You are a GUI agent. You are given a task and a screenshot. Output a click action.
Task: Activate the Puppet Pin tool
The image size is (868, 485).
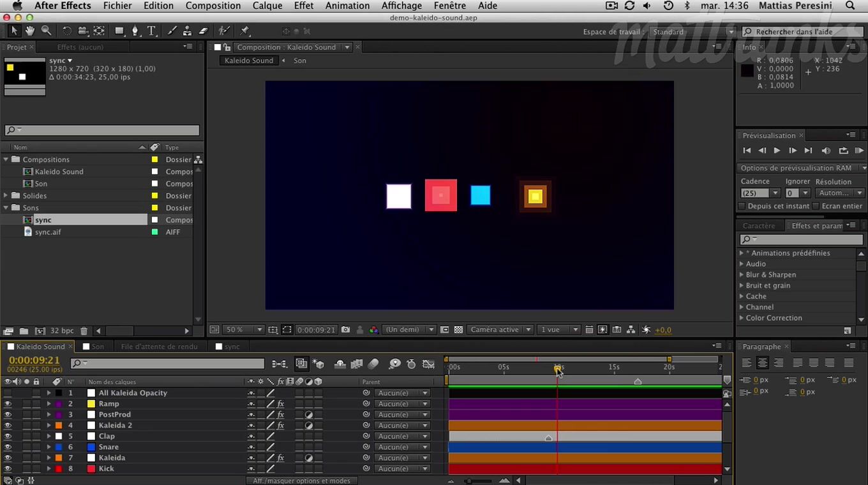click(244, 31)
